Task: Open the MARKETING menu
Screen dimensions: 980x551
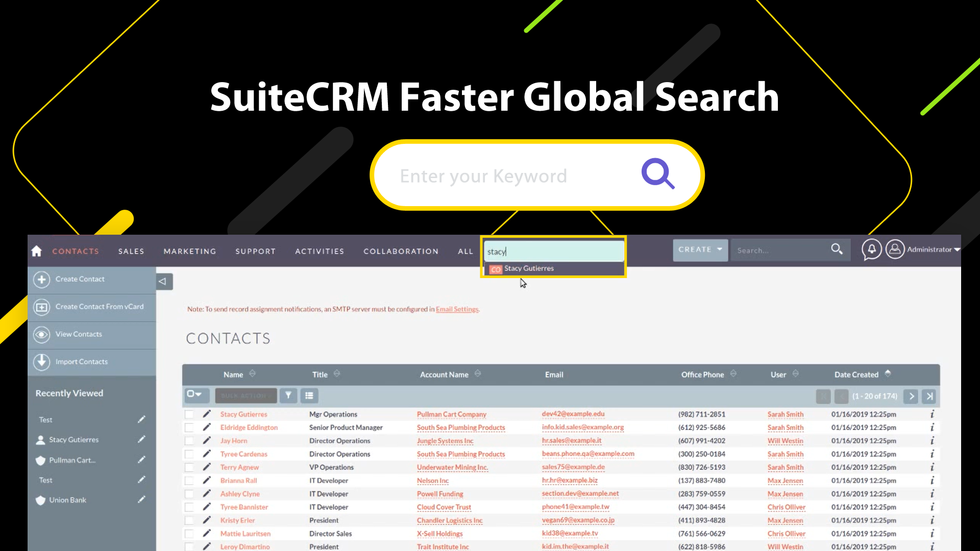Action: (x=190, y=251)
